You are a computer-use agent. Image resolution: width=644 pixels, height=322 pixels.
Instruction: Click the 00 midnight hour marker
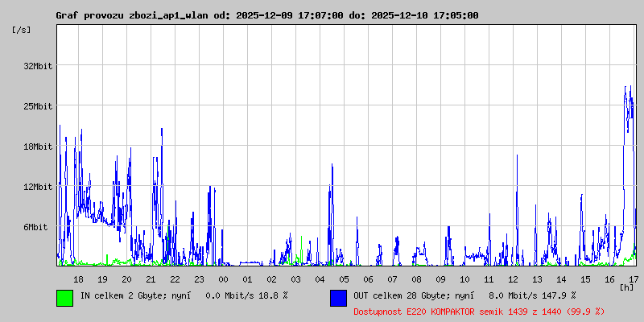224,279
